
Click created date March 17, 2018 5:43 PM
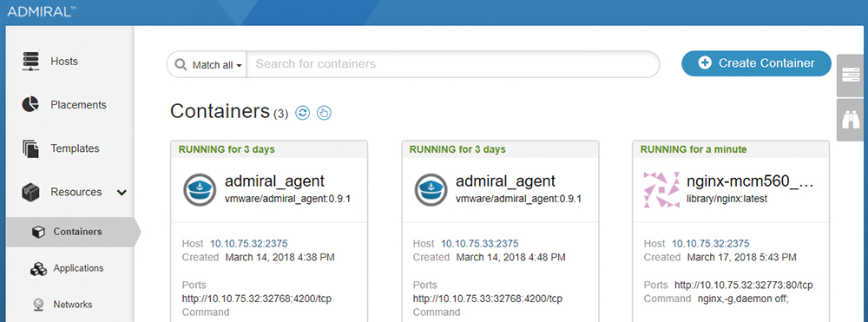tap(741, 257)
